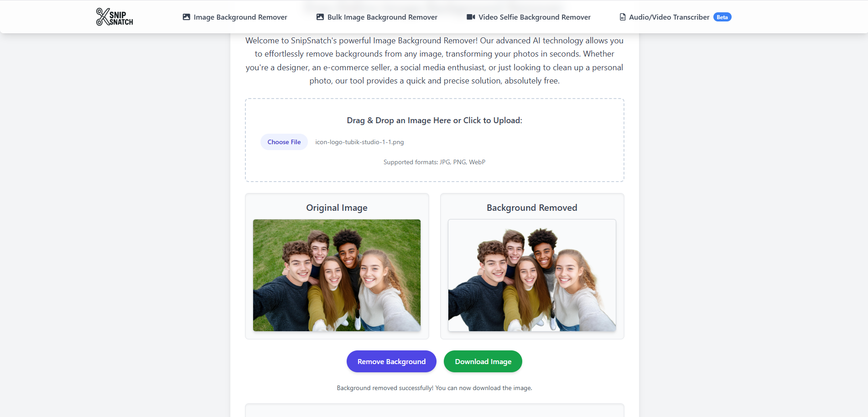Click filename icon-logo-tubik-studio-1-1.png
This screenshot has height=417, width=868.
[x=359, y=142]
